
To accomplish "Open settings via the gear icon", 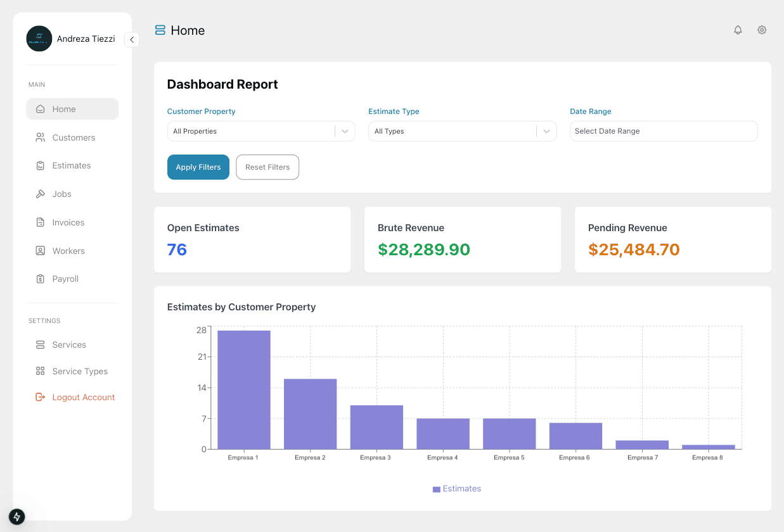I will tap(762, 30).
